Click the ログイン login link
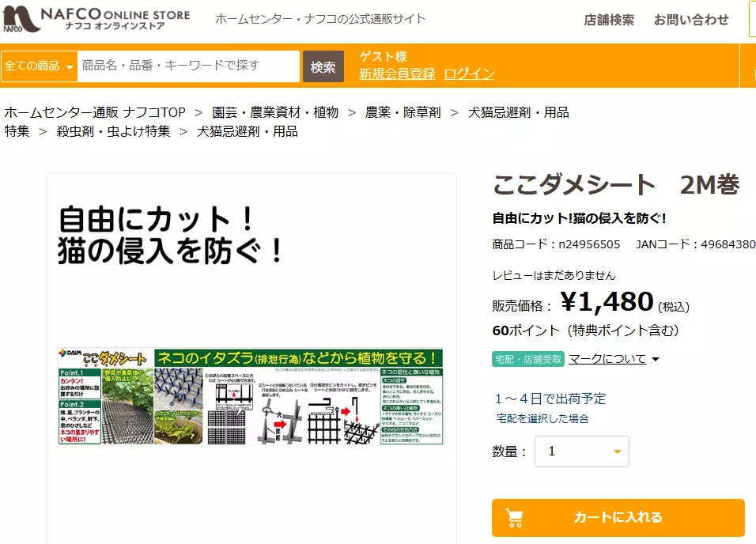 click(469, 74)
